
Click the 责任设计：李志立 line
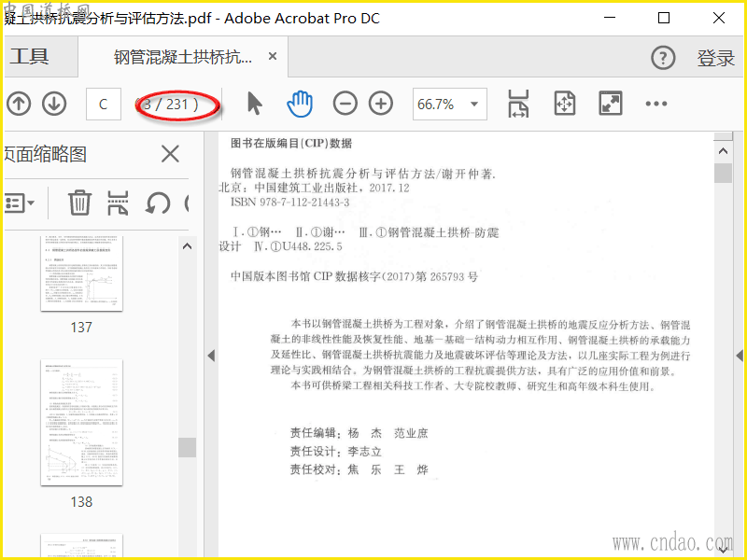click(336, 452)
